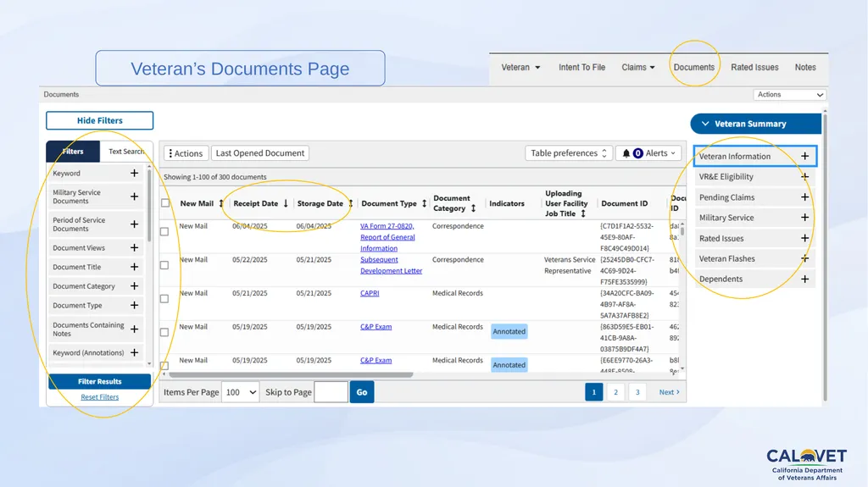Open the Claims dropdown in navigation
Image resolution: width=868 pixels, height=487 pixels.
coord(637,67)
